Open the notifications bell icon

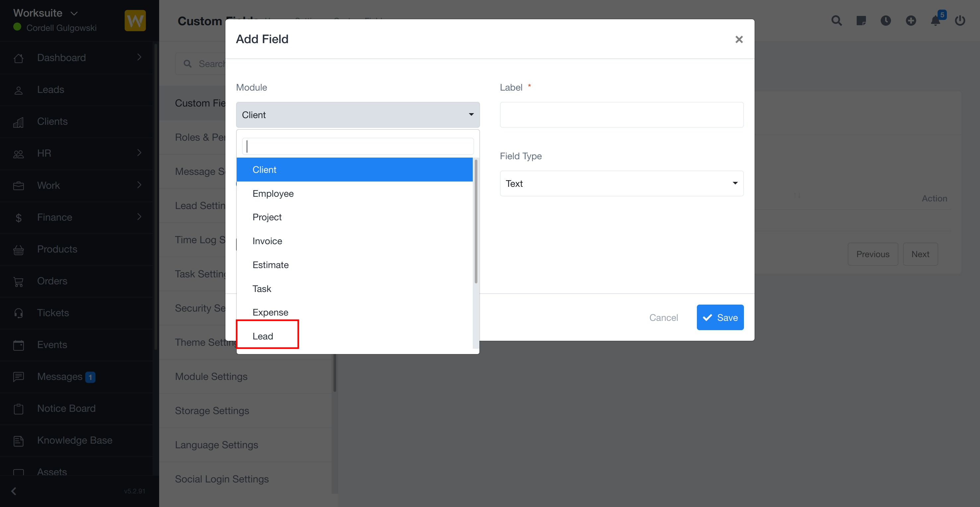click(x=936, y=21)
